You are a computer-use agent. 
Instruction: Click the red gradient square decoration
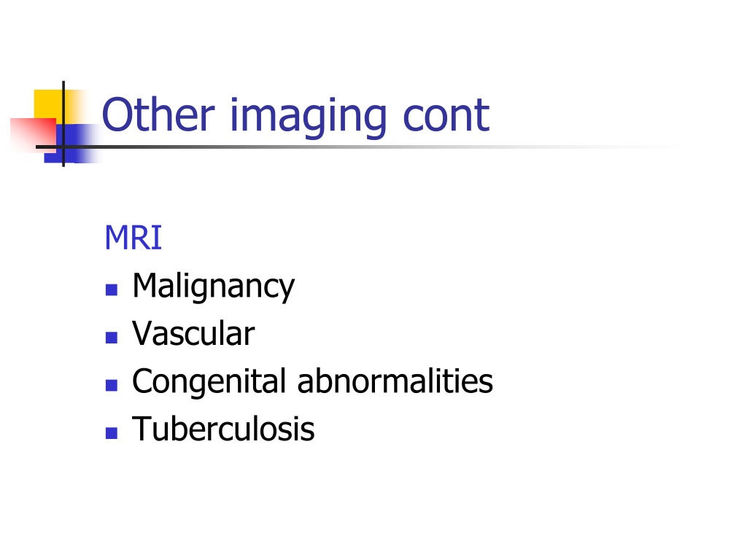point(34,135)
